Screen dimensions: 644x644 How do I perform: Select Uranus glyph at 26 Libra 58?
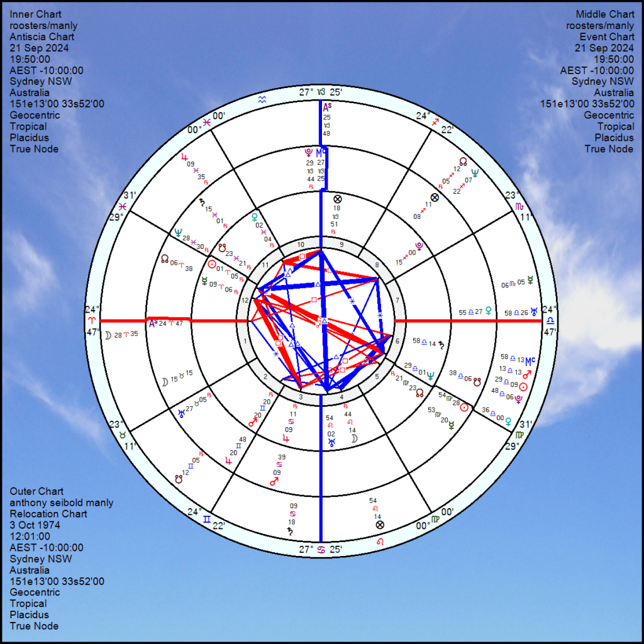pos(533,312)
